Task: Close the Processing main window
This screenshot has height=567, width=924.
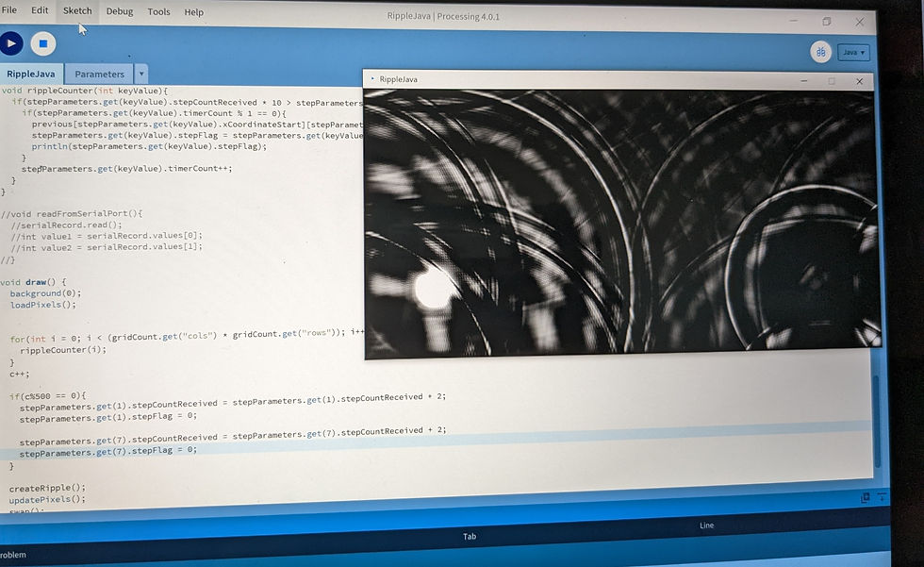Action: (x=859, y=22)
